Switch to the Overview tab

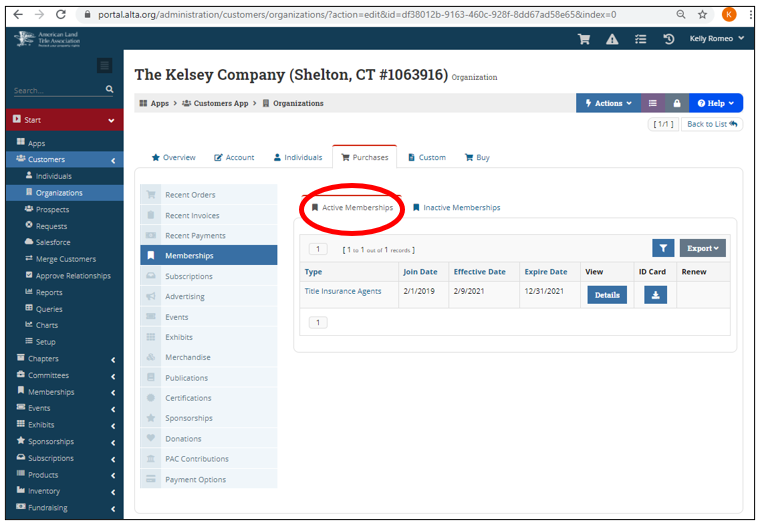(x=174, y=158)
